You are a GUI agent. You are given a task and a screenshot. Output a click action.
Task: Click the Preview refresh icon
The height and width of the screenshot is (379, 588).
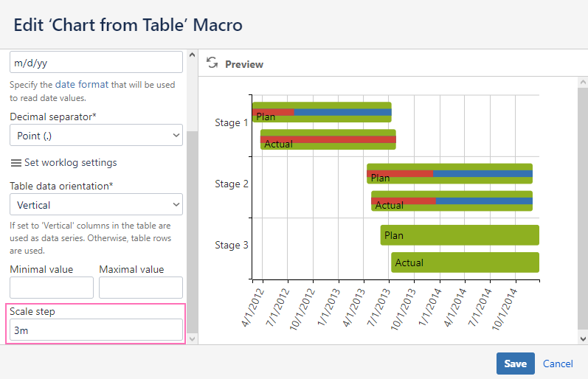pyautogui.click(x=212, y=63)
